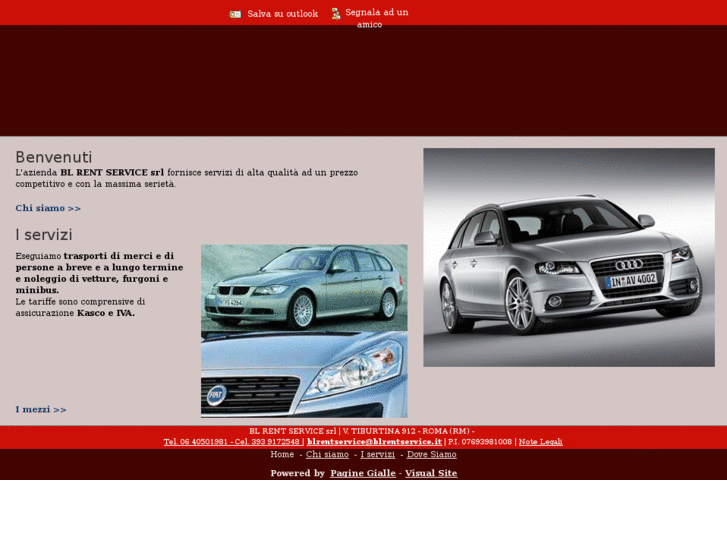Open I servizi in footer menu
Viewport: 727px width, 545px height.
[378, 455]
